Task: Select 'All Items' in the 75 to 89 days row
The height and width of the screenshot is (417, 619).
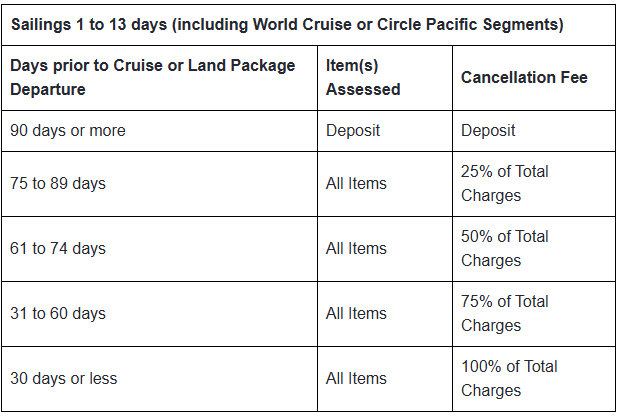Action: coord(356,183)
